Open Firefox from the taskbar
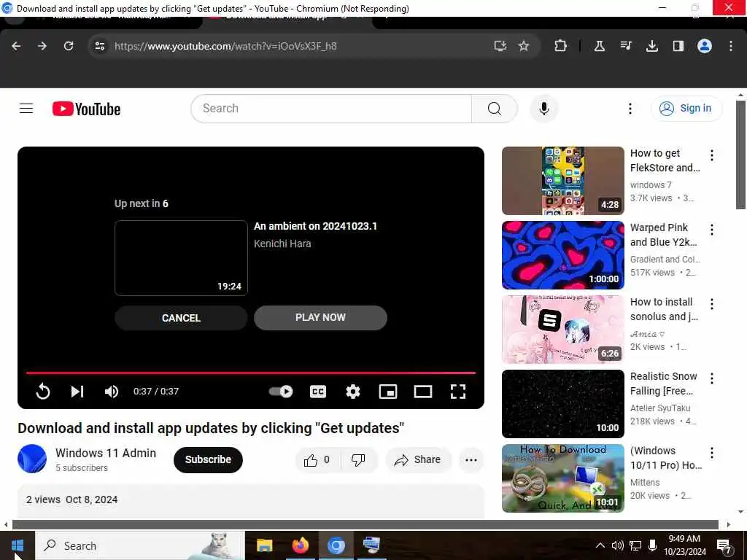The image size is (747, 560). pos(300,545)
